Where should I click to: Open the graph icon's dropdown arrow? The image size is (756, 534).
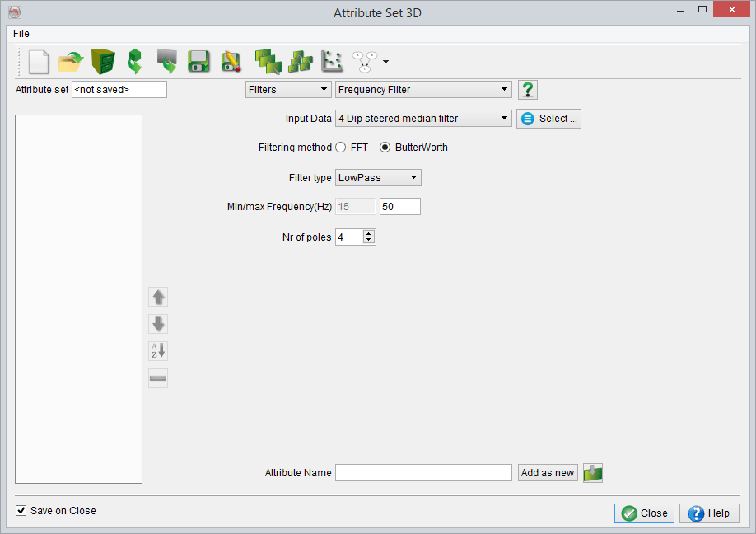(385, 63)
